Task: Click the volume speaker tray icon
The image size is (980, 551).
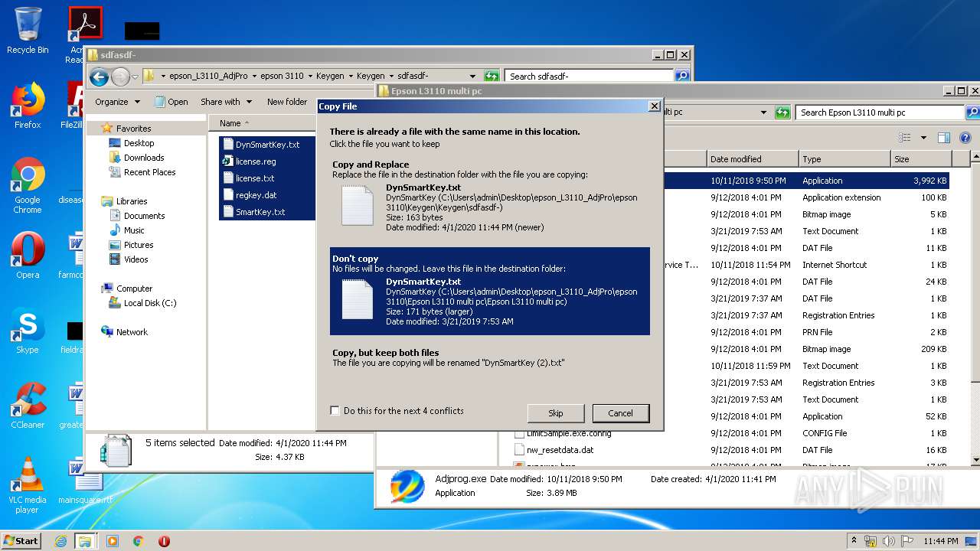Action: (x=888, y=541)
